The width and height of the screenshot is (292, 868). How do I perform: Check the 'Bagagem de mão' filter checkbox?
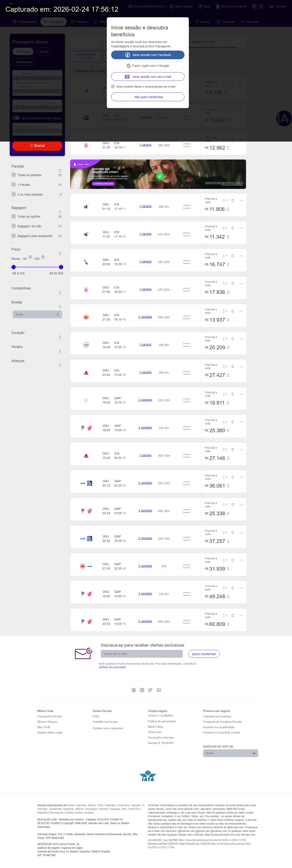pyautogui.click(x=14, y=226)
